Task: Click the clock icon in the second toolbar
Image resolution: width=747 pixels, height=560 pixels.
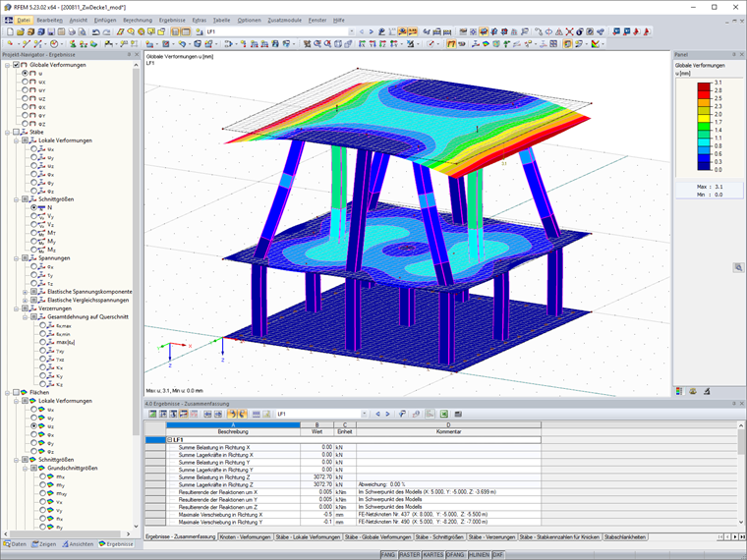Action: (54, 44)
